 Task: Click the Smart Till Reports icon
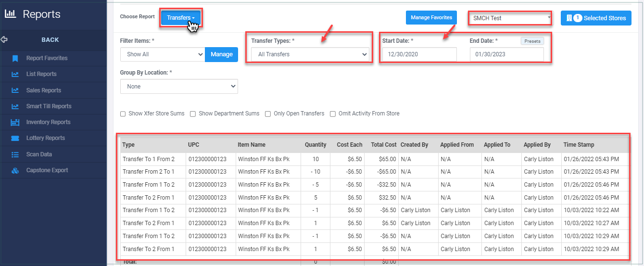(15, 106)
